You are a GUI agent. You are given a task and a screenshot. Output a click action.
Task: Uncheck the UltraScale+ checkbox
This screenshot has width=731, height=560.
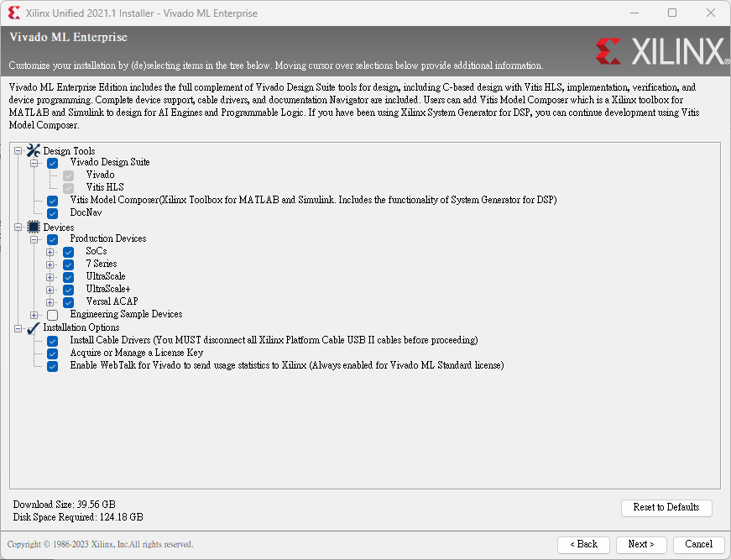click(69, 290)
